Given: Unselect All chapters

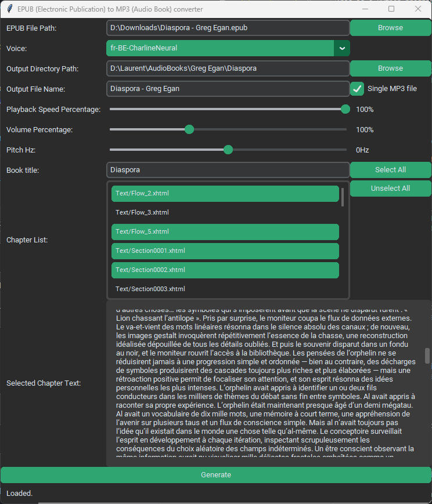Looking at the screenshot, I should (x=390, y=188).
